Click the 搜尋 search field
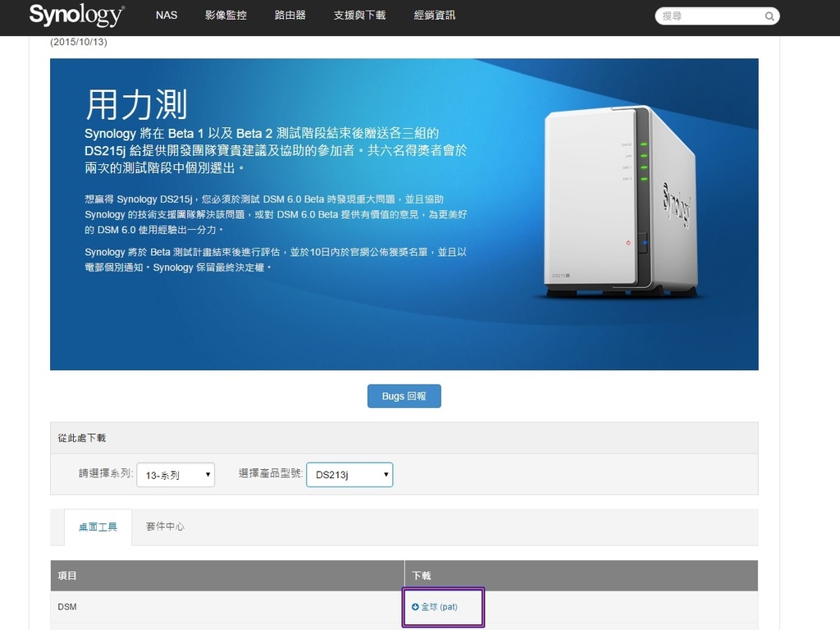Screen dimensions: 840x630 coord(717,16)
